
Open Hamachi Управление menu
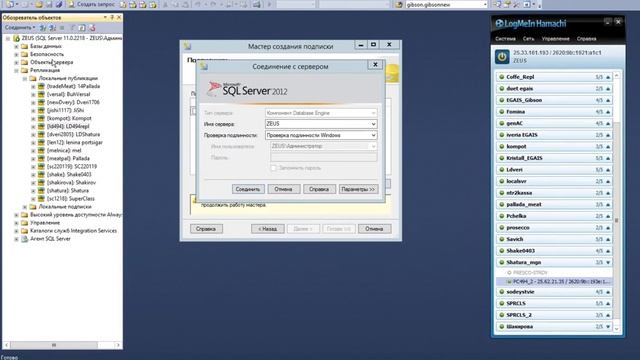click(x=556, y=39)
